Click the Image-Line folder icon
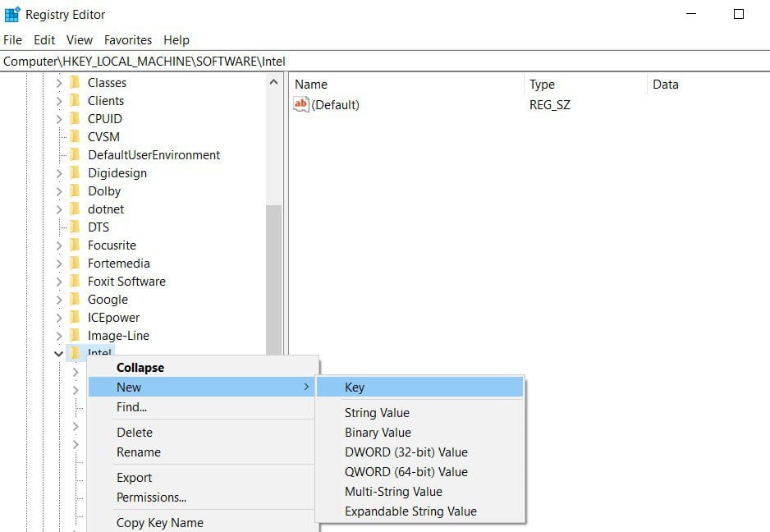Viewport: 770px width, 532px height. coord(76,336)
